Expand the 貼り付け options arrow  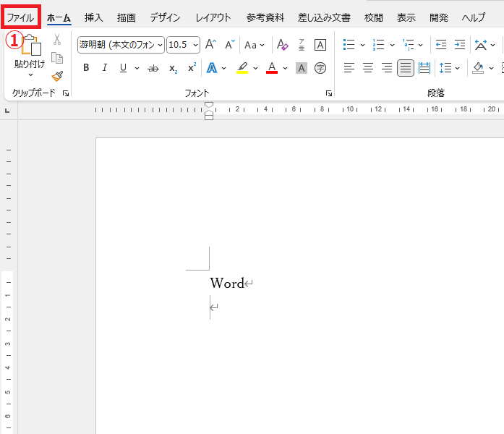point(30,75)
